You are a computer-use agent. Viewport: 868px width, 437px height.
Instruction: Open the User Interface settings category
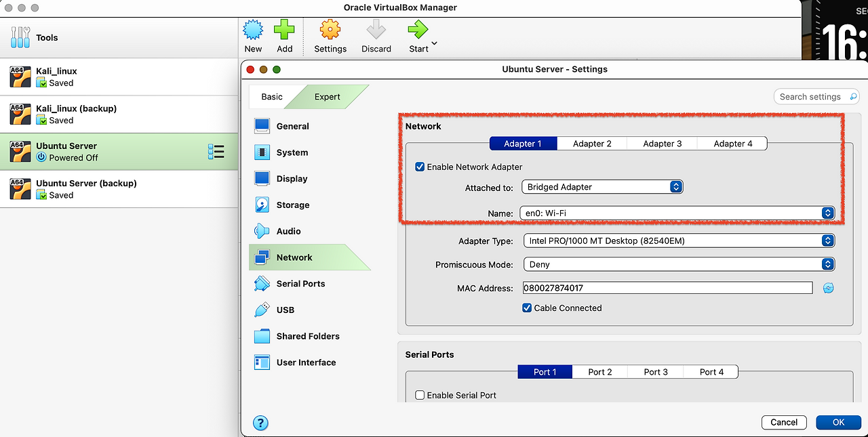310,362
